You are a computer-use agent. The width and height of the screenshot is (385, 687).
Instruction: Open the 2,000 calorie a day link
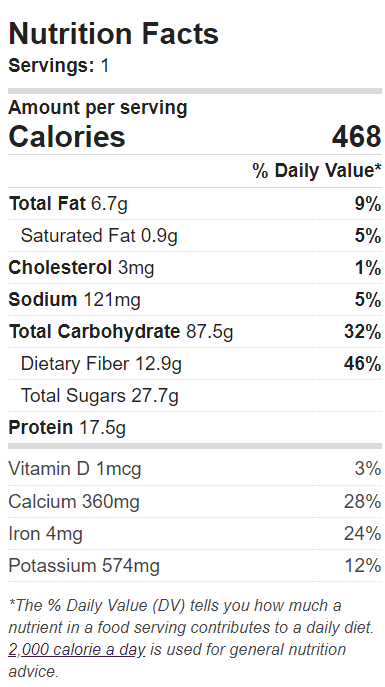77,649
